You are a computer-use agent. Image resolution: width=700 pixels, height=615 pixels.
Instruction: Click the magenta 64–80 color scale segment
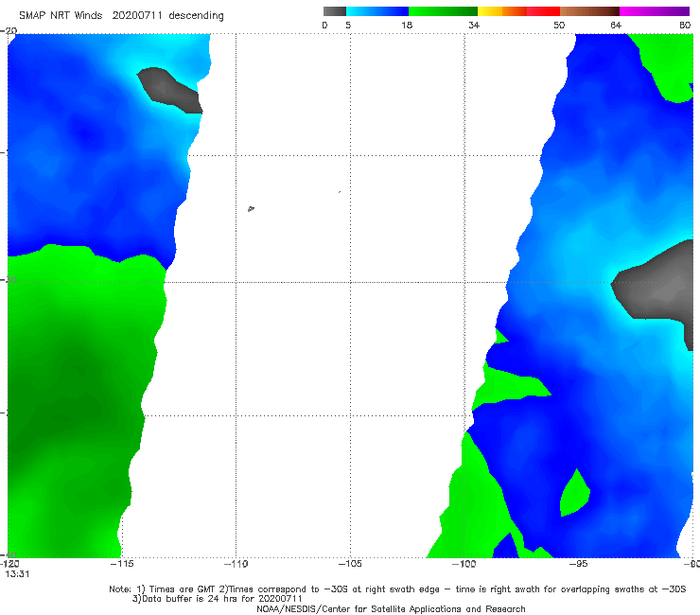click(x=655, y=11)
